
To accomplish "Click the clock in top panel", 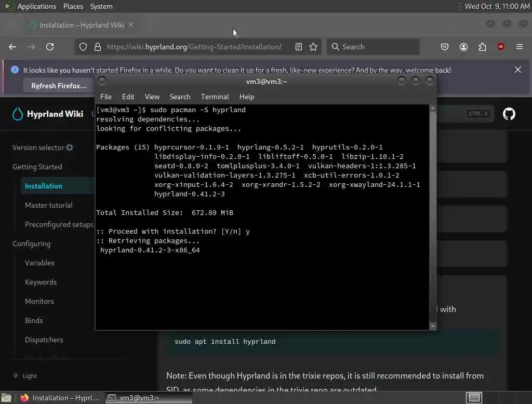I will [497, 6].
